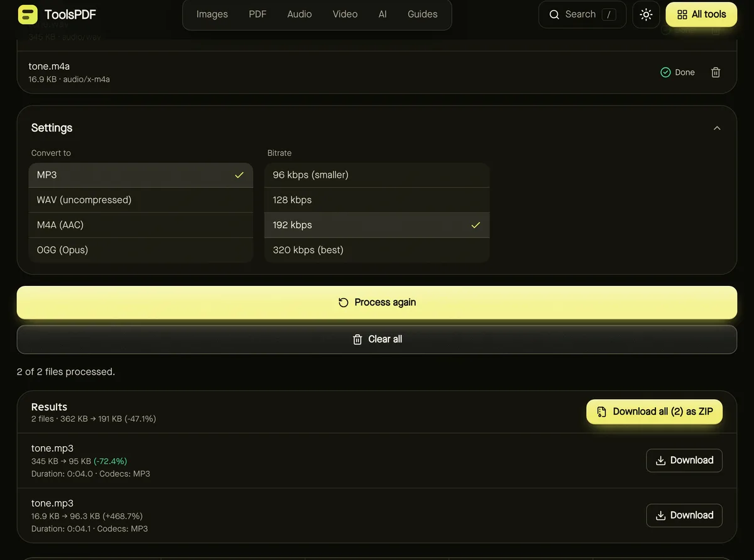
Task: Click the '16.9 KB · audio/x-m4a' file info
Action: (x=69, y=79)
